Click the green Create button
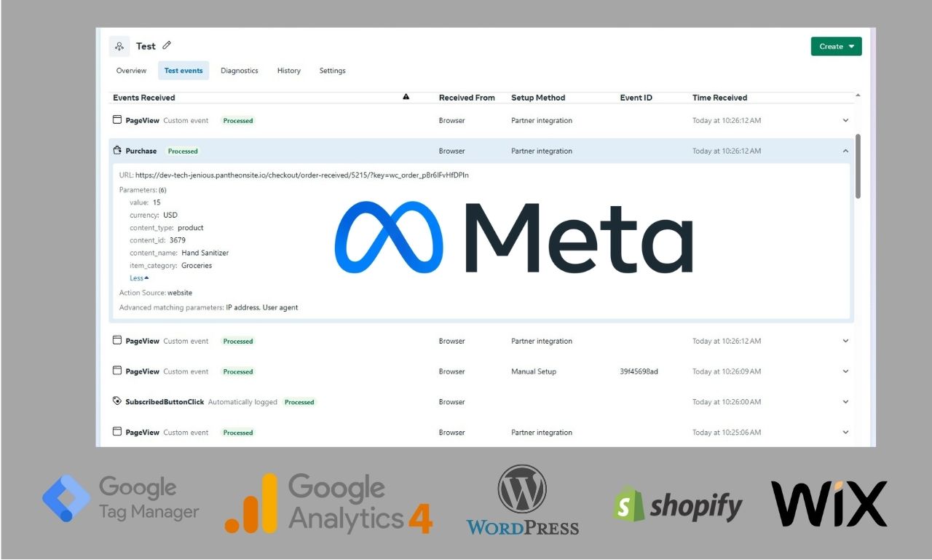 pos(836,47)
